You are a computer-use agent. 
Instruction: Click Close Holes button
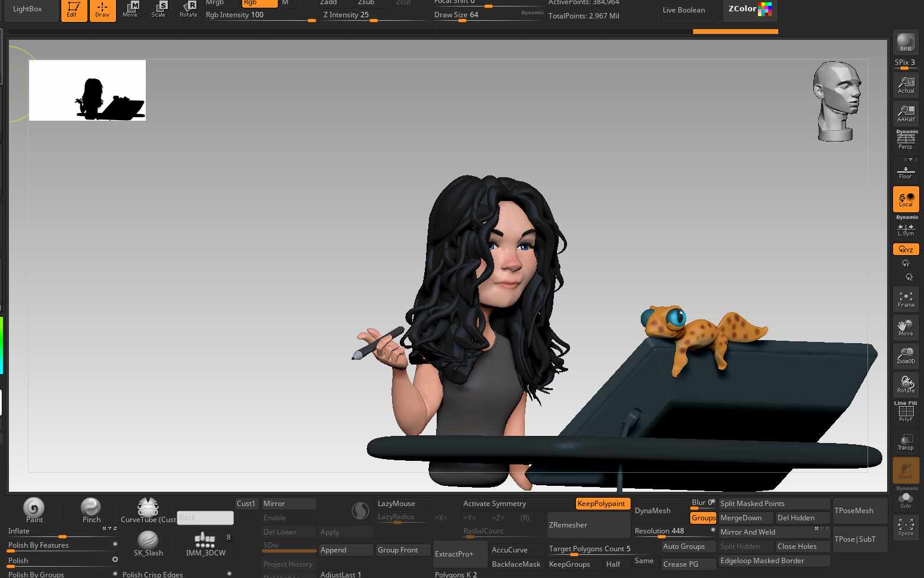pos(803,546)
